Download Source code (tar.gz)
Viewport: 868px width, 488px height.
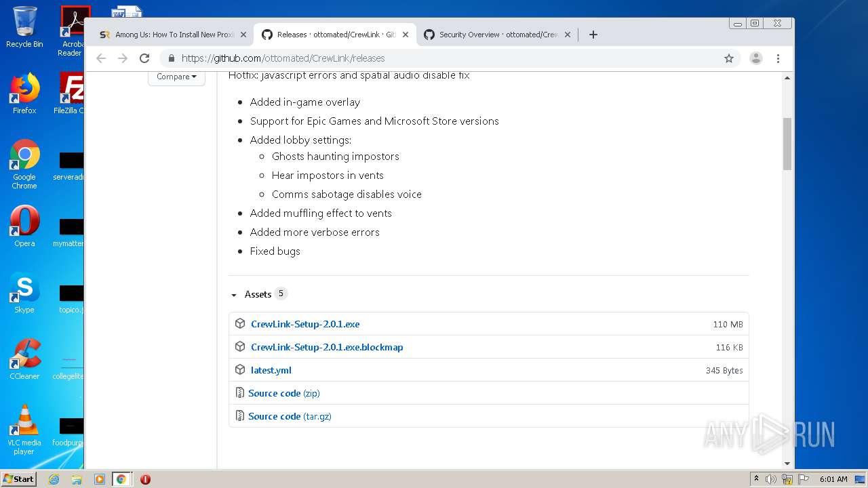pos(290,416)
